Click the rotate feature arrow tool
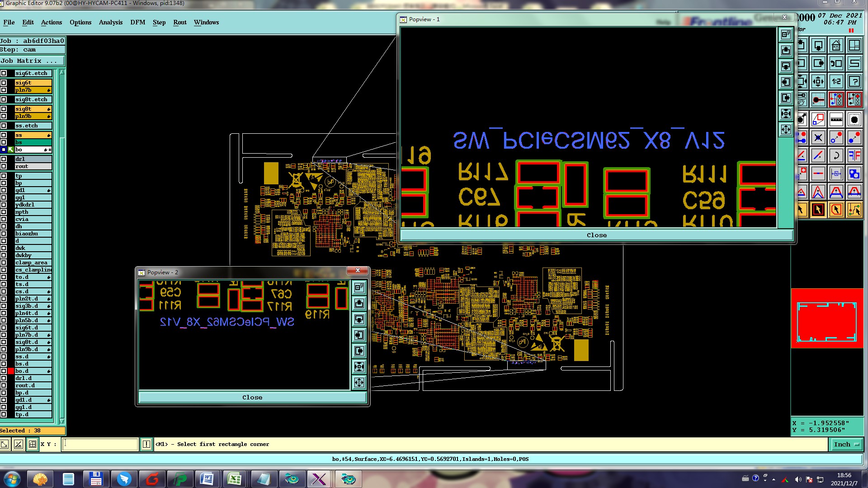Image resolution: width=868 pixels, height=488 pixels. (836, 156)
